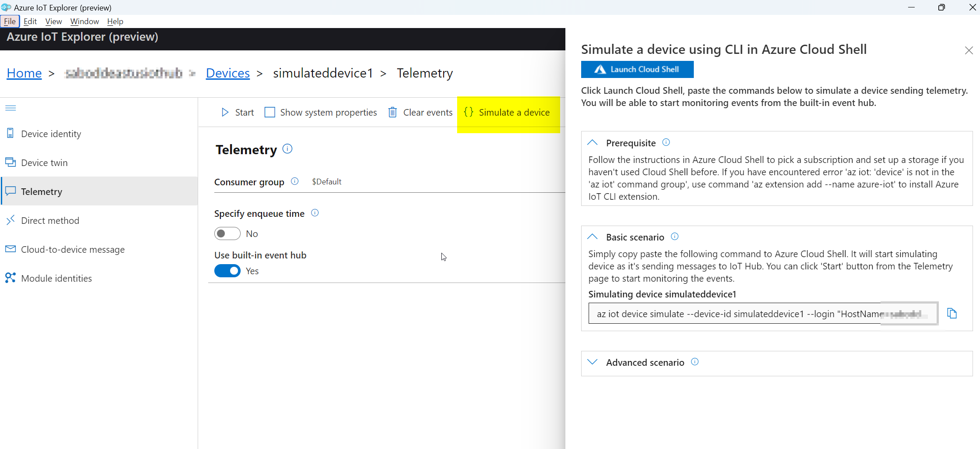Image resolution: width=980 pixels, height=449 pixels.
Task: Click the $Default consumer group field
Action: click(436, 182)
